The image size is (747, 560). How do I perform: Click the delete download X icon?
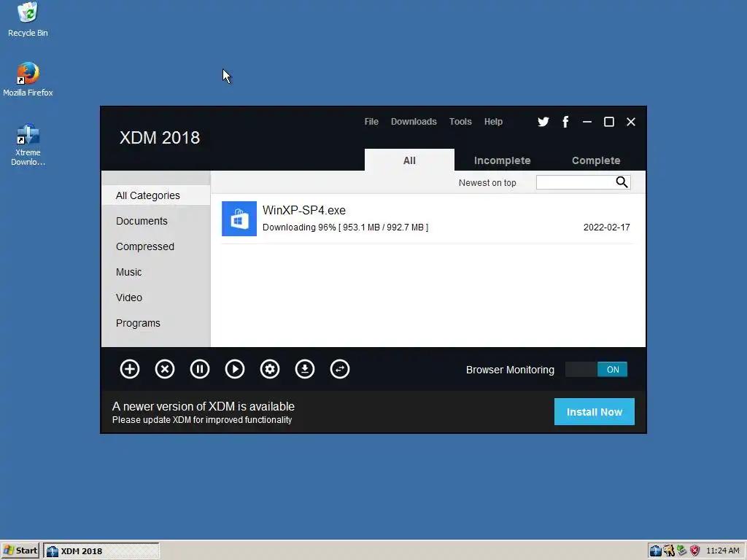(165, 369)
